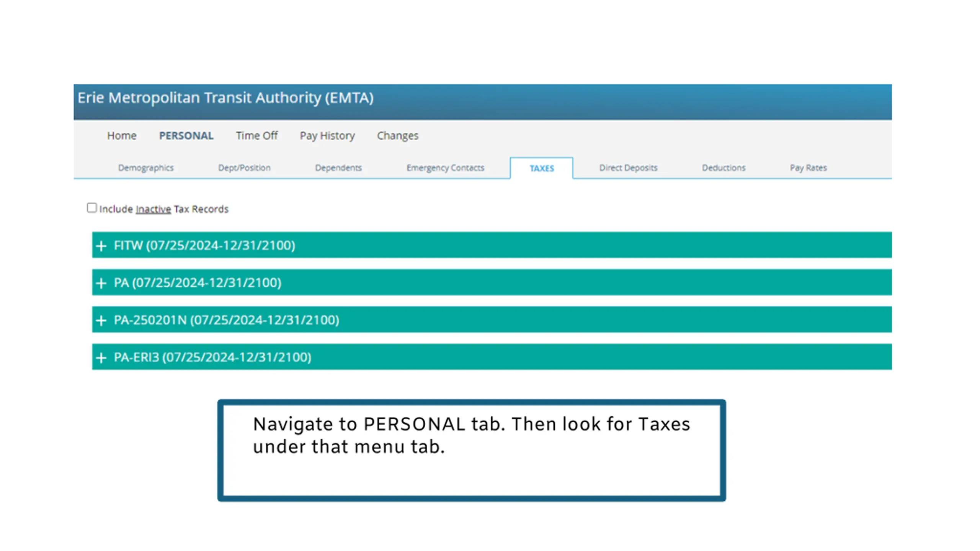
Task: Expand FITW plus icon
Action: (x=101, y=246)
